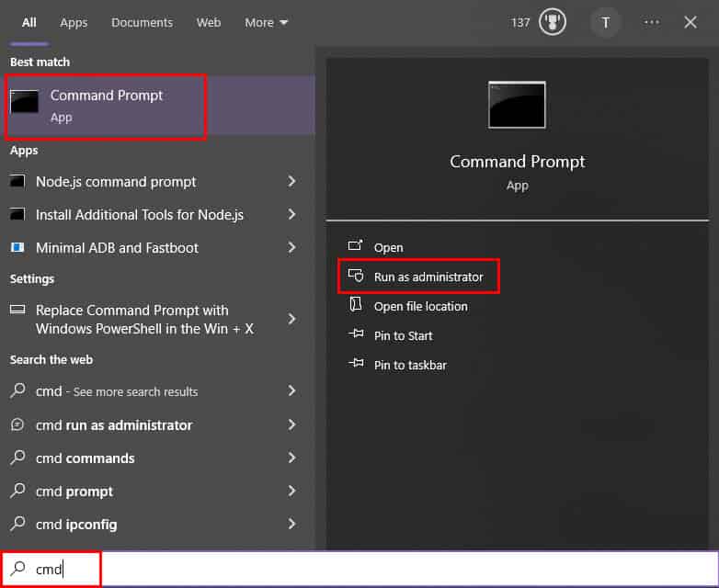Click the large Command Prompt preview thumbnail
Screen dimensions: 719x588
(517, 105)
